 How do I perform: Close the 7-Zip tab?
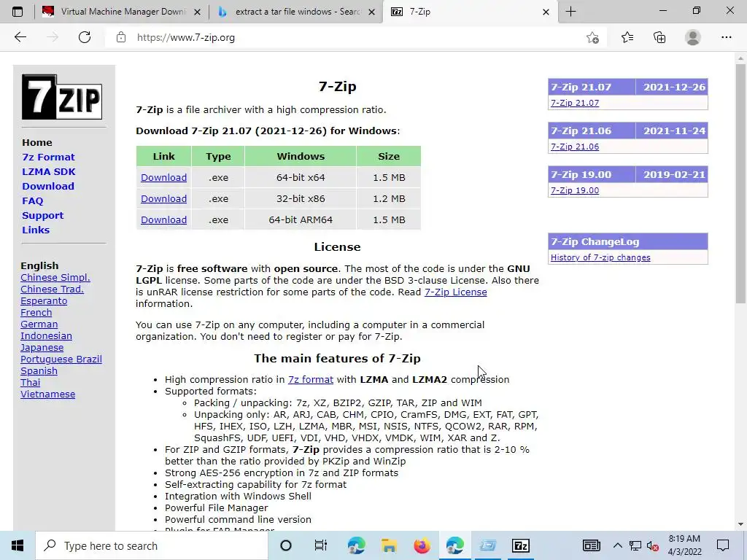[x=546, y=12]
